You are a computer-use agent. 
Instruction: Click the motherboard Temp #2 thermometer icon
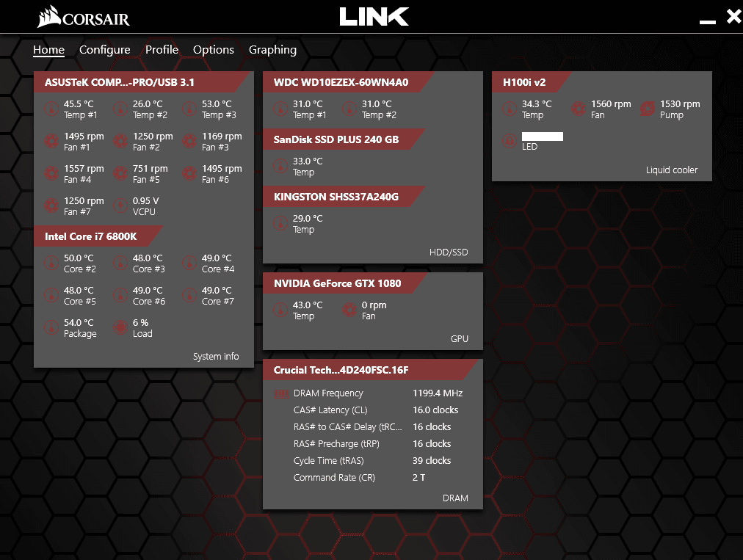coord(120,109)
